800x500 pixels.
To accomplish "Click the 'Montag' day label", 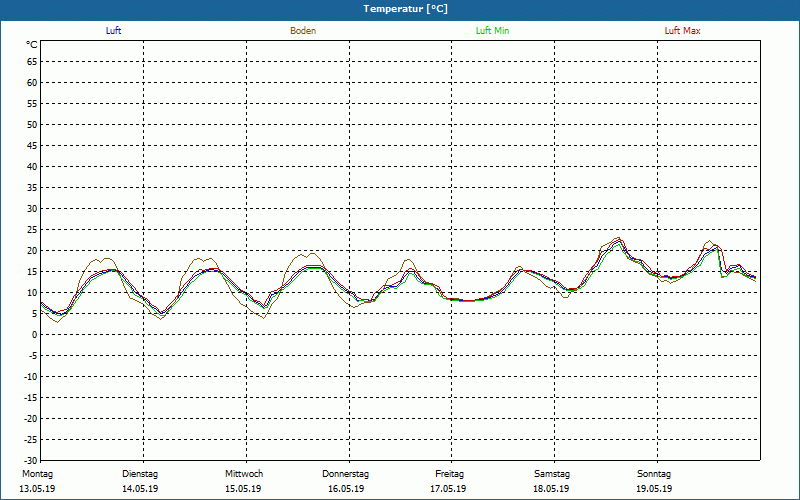I will click(x=37, y=474).
